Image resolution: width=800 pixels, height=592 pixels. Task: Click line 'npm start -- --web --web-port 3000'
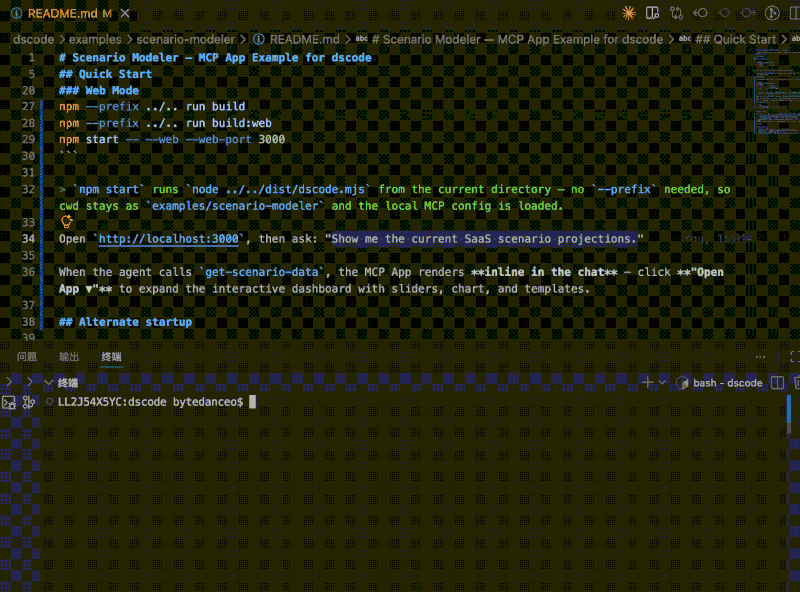pos(172,139)
